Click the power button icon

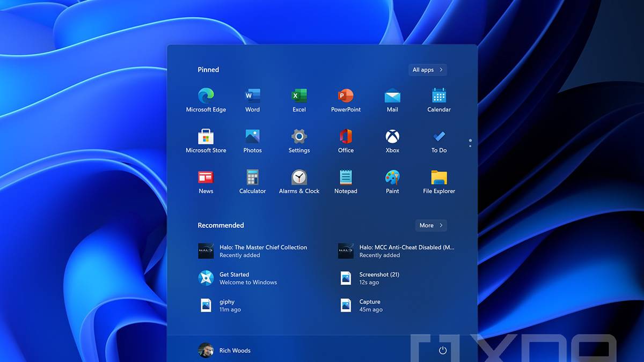pyautogui.click(x=443, y=350)
